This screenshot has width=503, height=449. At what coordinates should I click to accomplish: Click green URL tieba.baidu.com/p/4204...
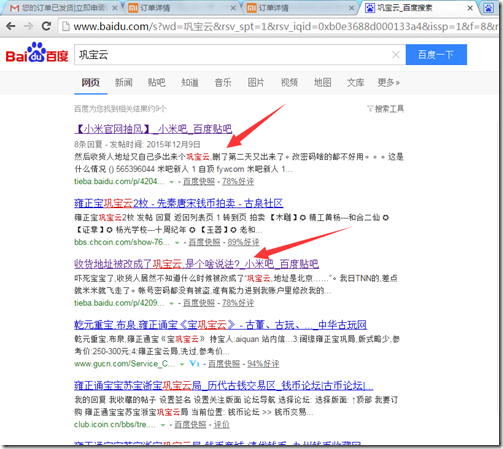pos(119,181)
